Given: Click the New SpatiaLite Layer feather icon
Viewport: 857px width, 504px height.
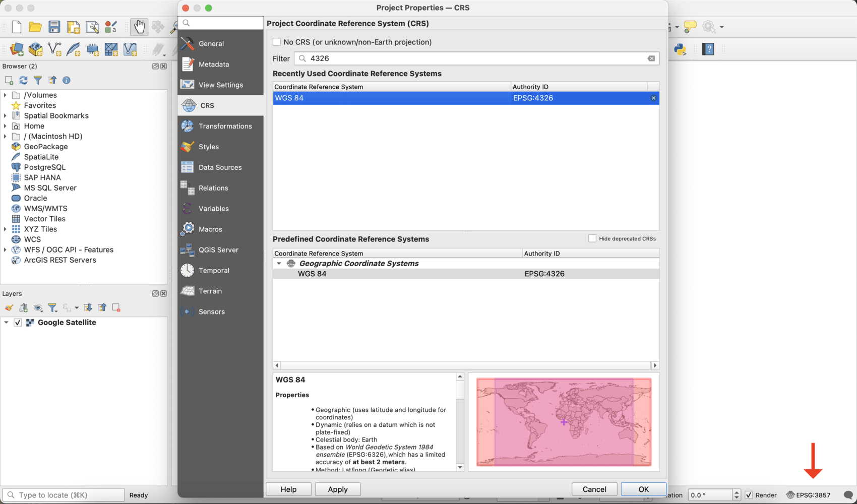Looking at the screenshot, I should tap(74, 49).
